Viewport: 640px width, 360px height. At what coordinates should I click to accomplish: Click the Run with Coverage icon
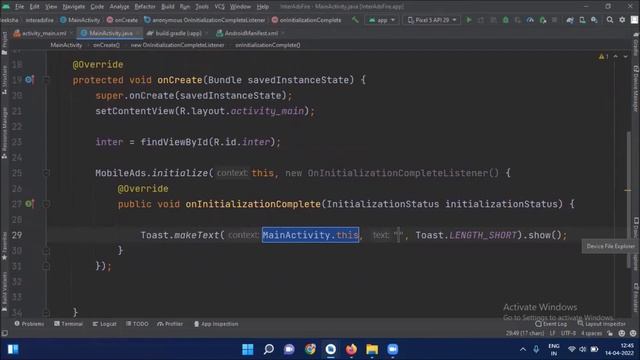click(518, 20)
